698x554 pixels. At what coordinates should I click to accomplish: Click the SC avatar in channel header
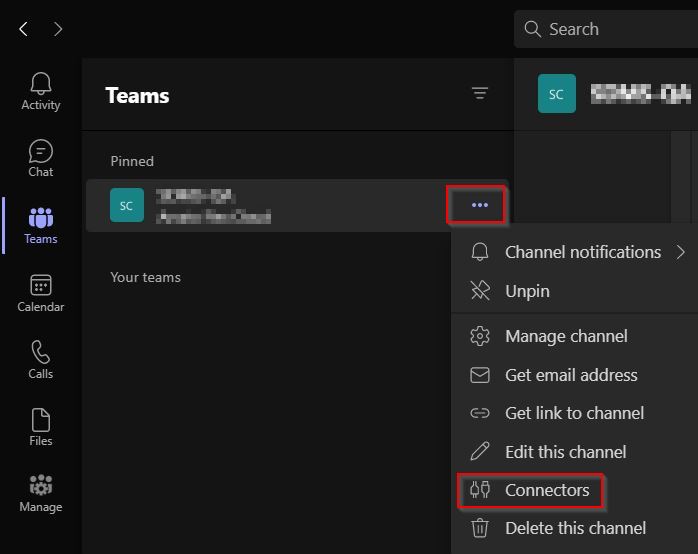[556, 93]
